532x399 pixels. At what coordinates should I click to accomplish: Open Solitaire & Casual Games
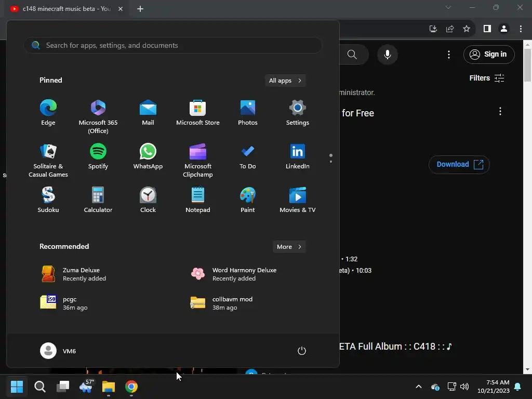[x=48, y=161]
